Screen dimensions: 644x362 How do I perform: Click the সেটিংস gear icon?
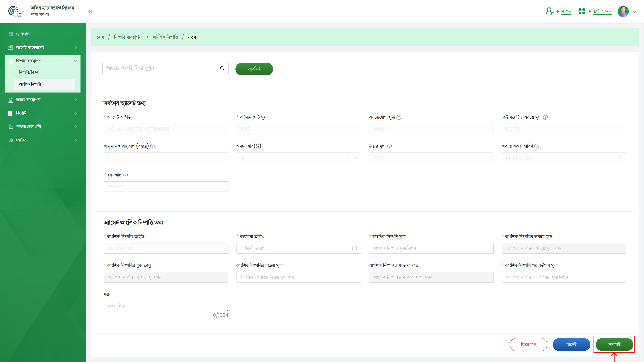tap(11, 140)
